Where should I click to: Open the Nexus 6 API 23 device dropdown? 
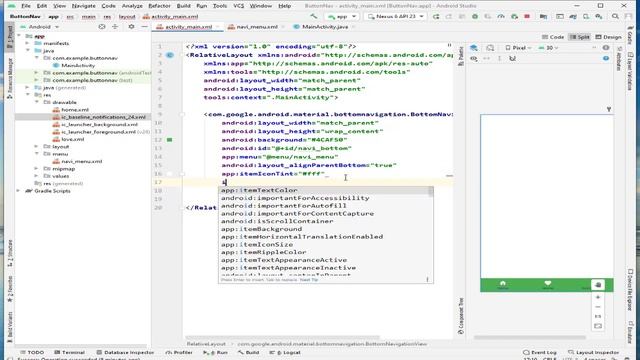396,16
